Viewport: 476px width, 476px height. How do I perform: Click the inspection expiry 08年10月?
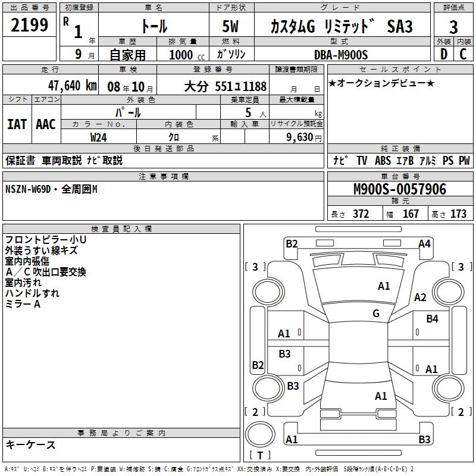pos(130,87)
